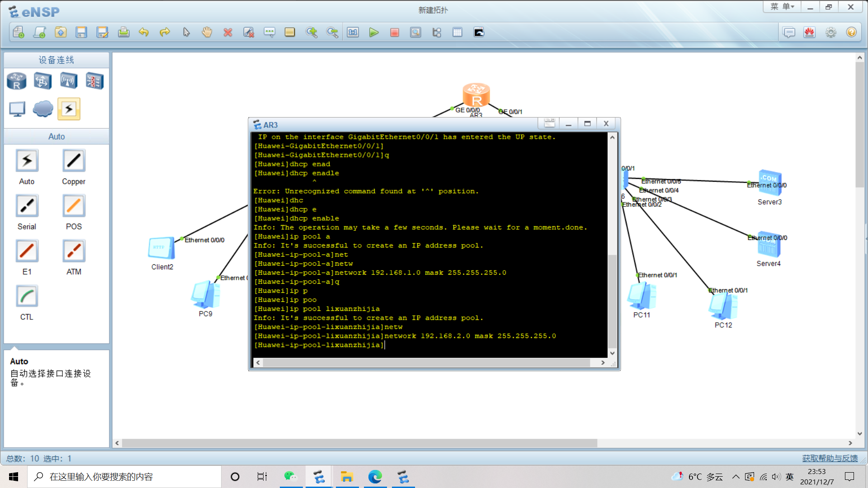
Task: Click the start all devices play icon
Action: (373, 33)
